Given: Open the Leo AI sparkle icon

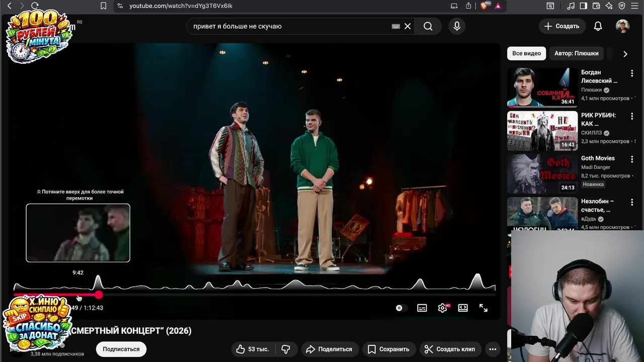Looking at the screenshot, I should [x=609, y=6].
